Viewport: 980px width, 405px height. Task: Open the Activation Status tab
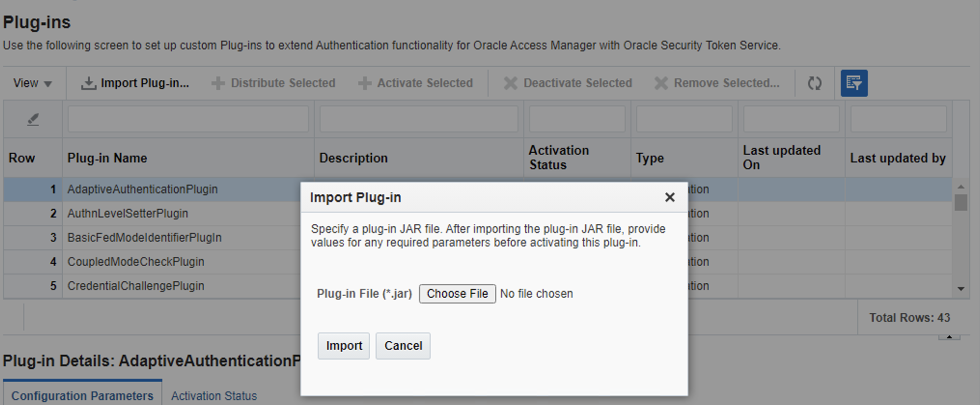tap(214, 395)
